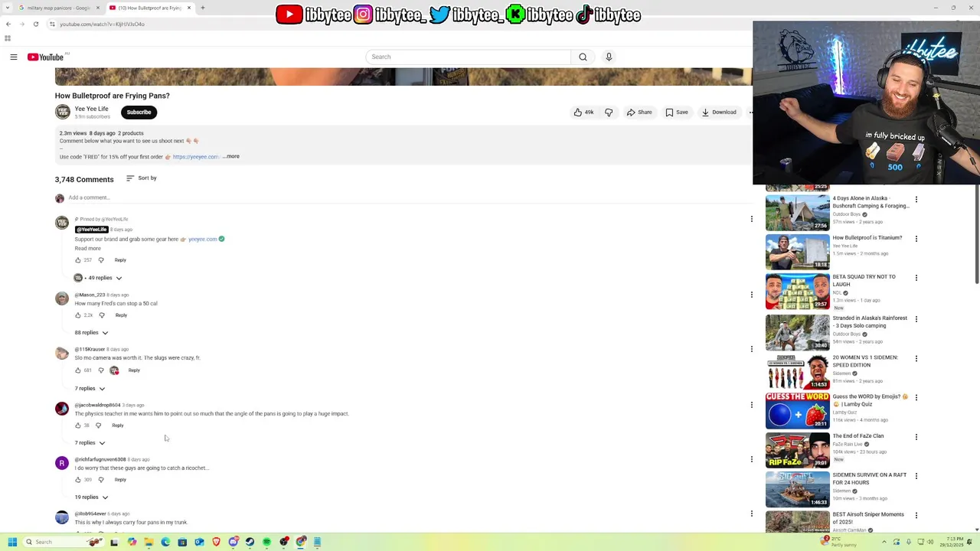Open 'Guess the WORD by Emojis' thumbnail

click(x=797, y=410)
